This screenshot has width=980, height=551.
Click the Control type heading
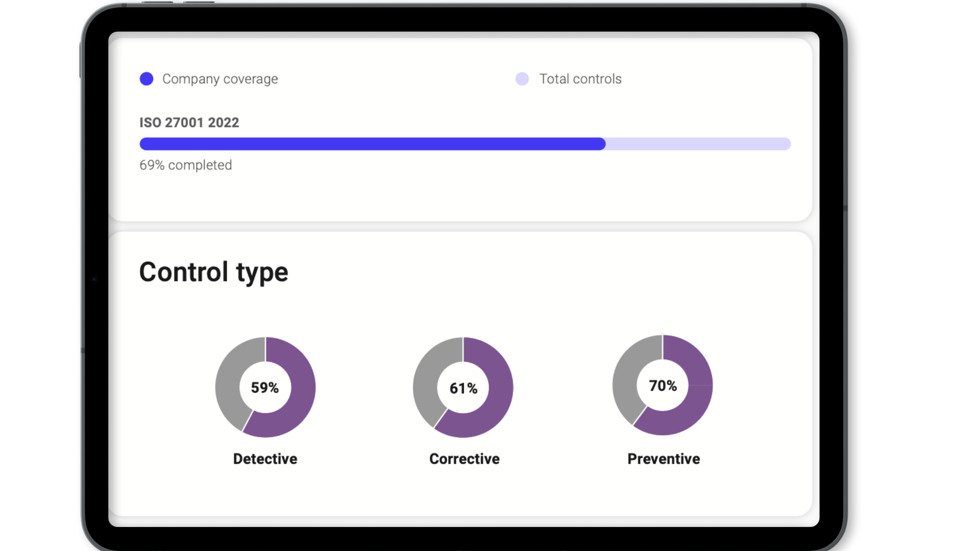213,272
